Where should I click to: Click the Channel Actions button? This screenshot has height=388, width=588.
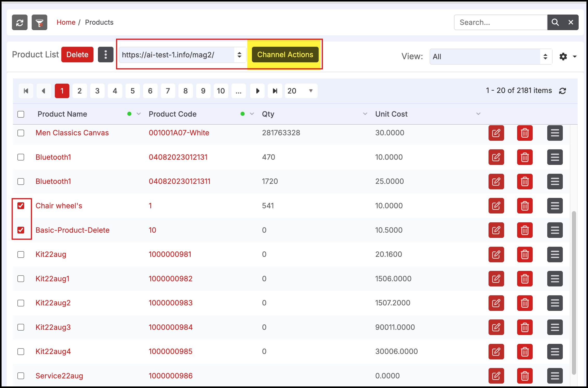click(x=285, y=55)
